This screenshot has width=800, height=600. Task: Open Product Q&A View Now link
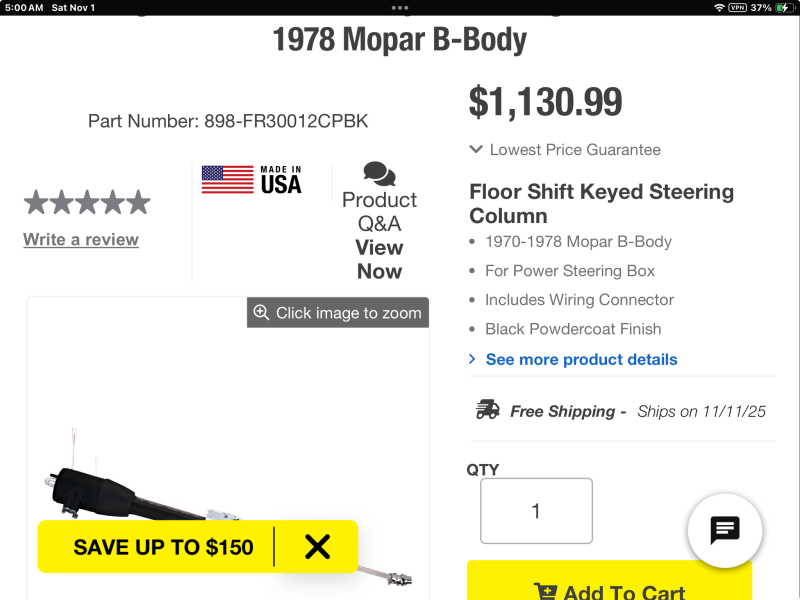point(379,259)
